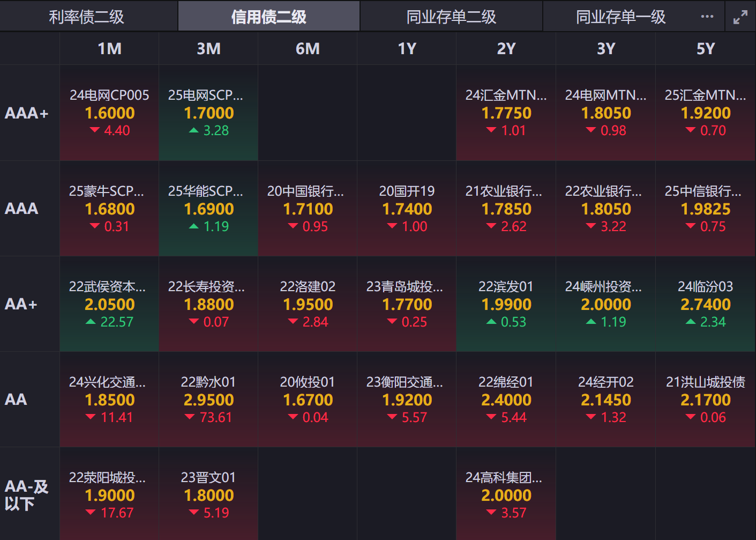Open the 22黔水01 bond cell
Image resolution: width=756 pixels, height=540 pixels.
point(208,400)
